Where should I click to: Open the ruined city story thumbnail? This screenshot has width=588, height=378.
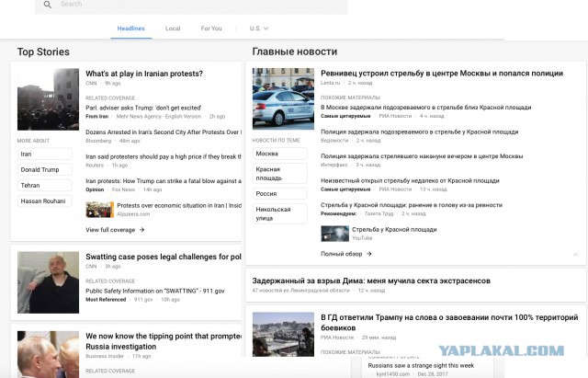[283, 334]
